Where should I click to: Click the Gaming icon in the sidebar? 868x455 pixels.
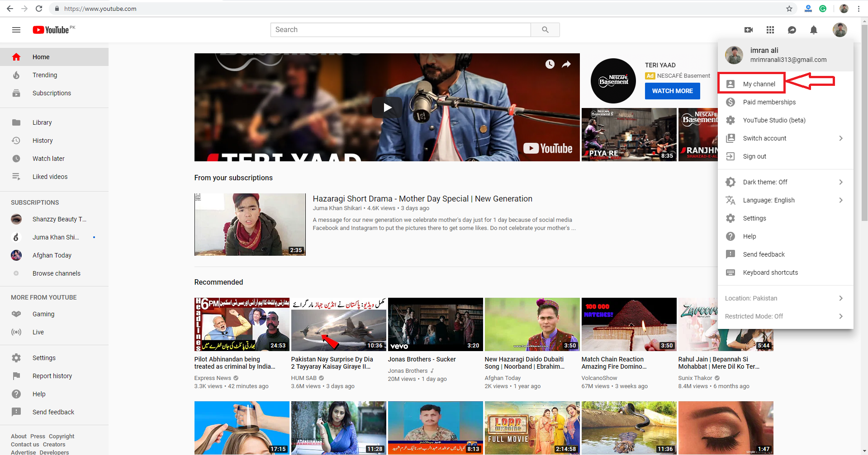[x=16, y=314]
